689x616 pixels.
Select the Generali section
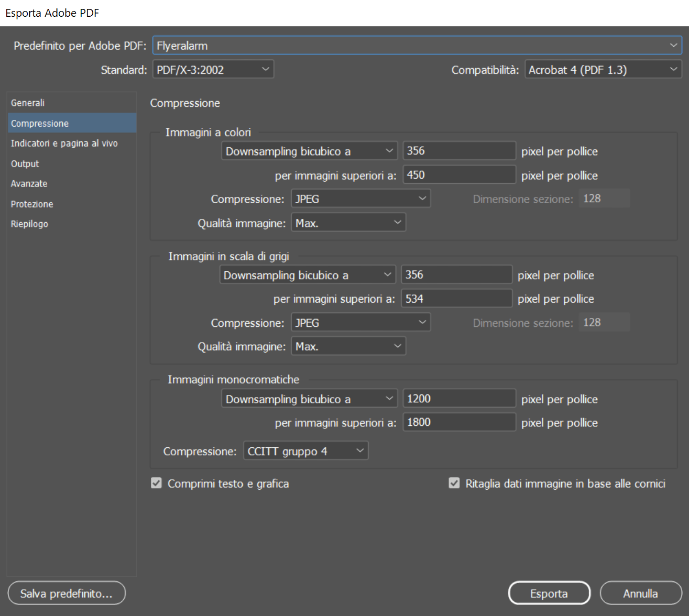click(28, 103)
